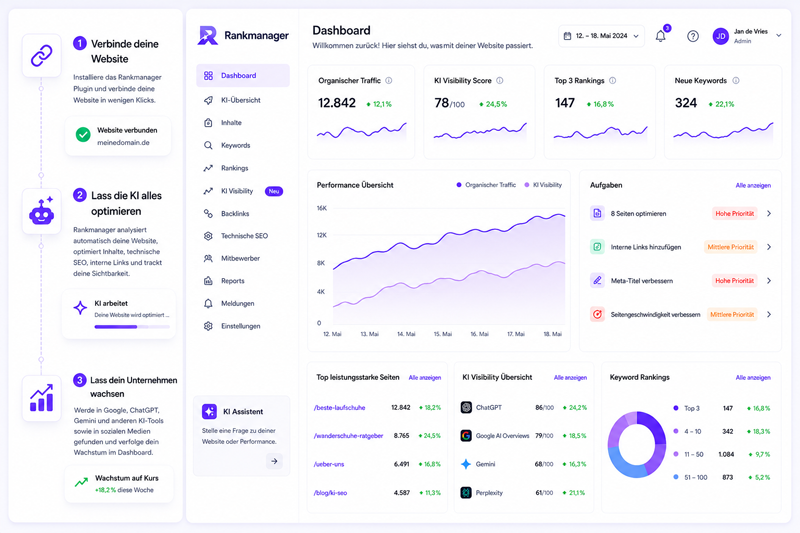Click the speed icon for Seitengeschwindigkeit verbessern
Viewport: 800px width, 533px height.
point(597,314)
